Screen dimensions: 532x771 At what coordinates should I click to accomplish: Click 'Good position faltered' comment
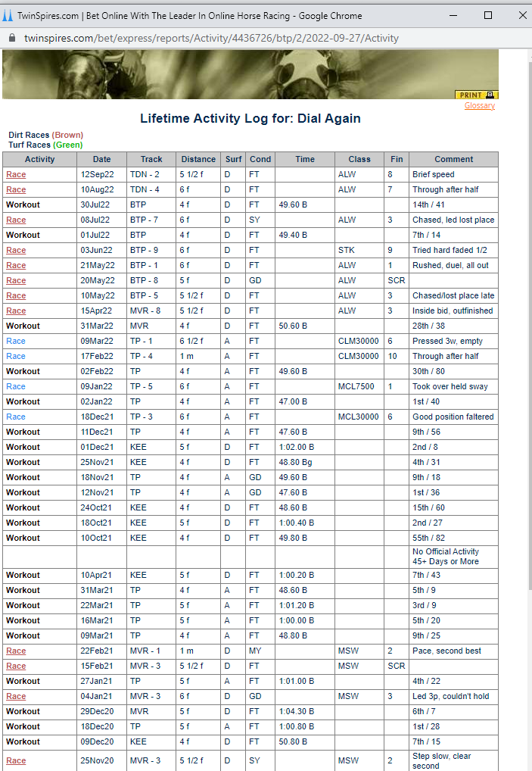point(453,417)
